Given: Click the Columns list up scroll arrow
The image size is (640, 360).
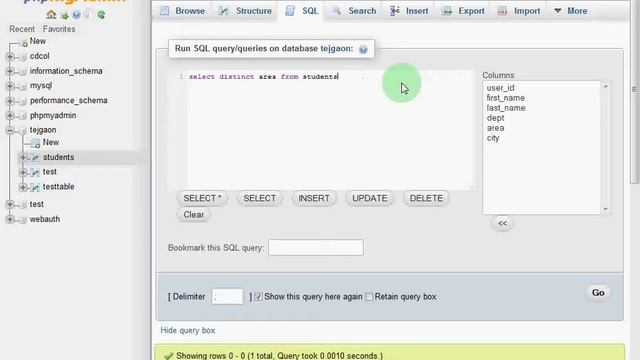Looking at the screenshot, I should (606, 86).
